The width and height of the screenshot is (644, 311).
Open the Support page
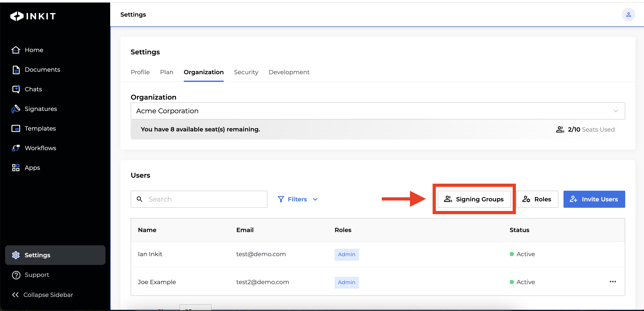31,275
